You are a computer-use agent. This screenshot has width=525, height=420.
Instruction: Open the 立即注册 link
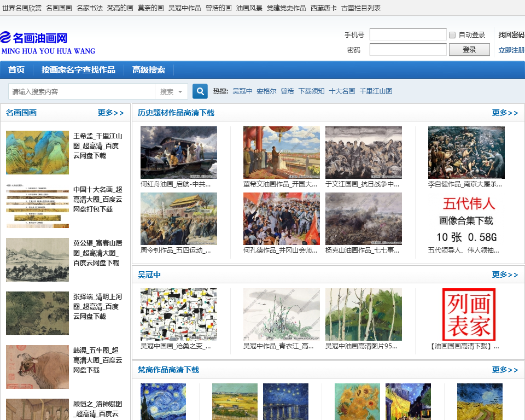tap(511, 50)
